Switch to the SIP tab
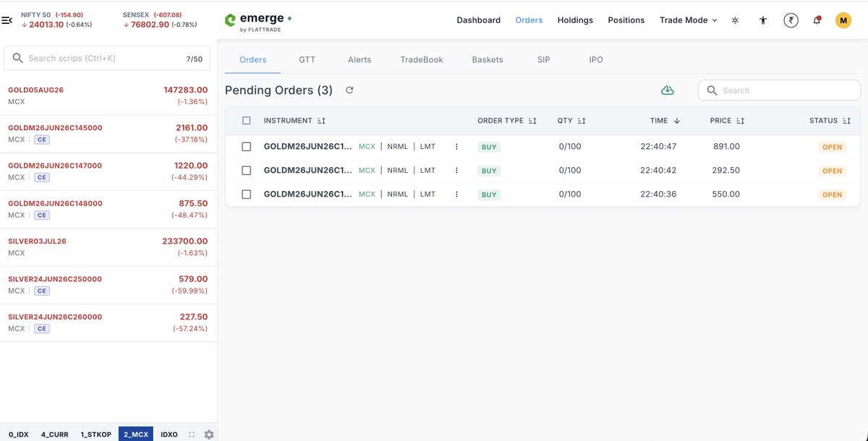Image resolution: width=868 pixels, height=441 pixels. [x=544, y=59]
